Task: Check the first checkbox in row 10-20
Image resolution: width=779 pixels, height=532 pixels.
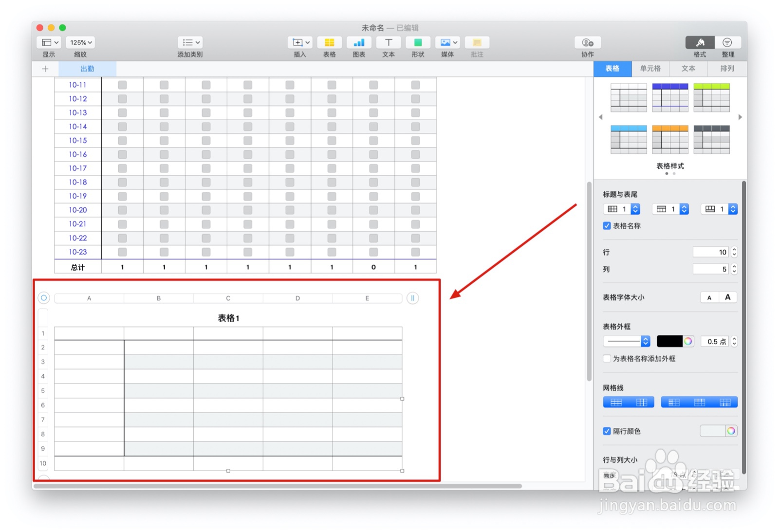Action: click(122, 210)
